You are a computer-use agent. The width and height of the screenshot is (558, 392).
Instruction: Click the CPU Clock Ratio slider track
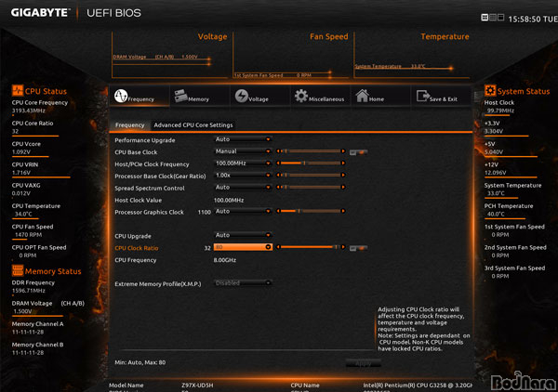311,247
